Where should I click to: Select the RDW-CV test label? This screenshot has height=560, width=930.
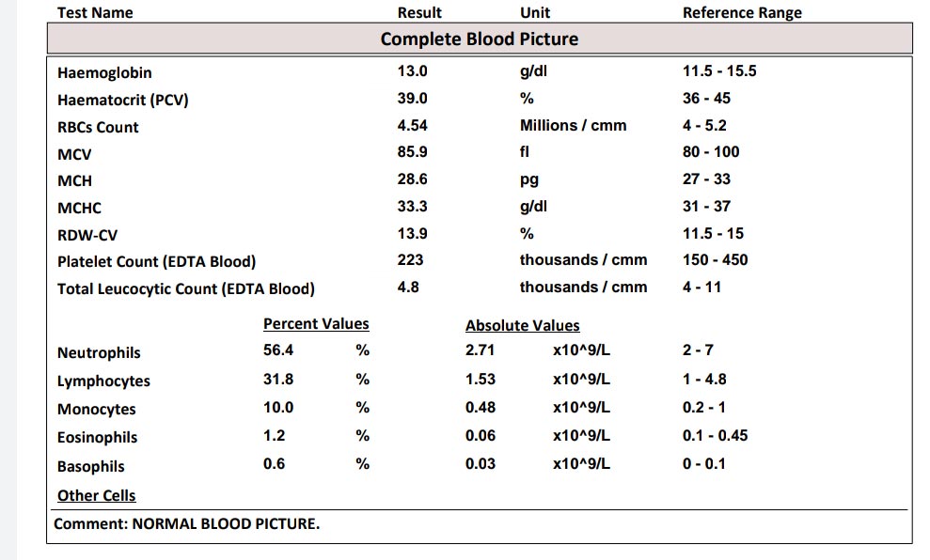pos(87,235)
